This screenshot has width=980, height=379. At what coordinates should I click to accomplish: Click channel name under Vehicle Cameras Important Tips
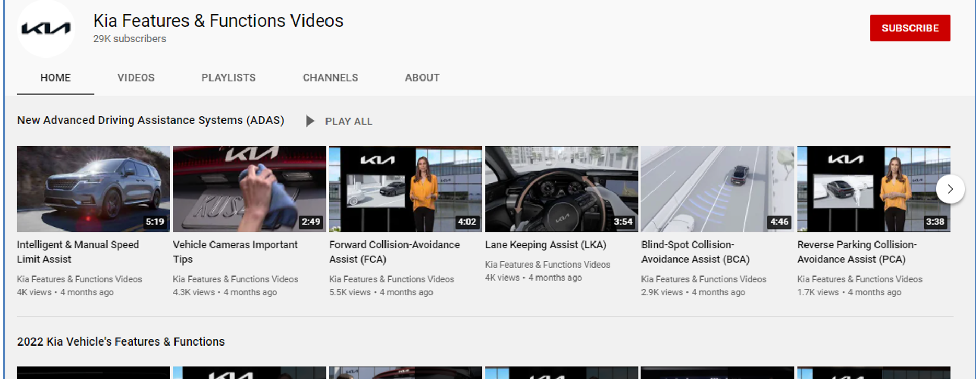(x=236, y=279)
